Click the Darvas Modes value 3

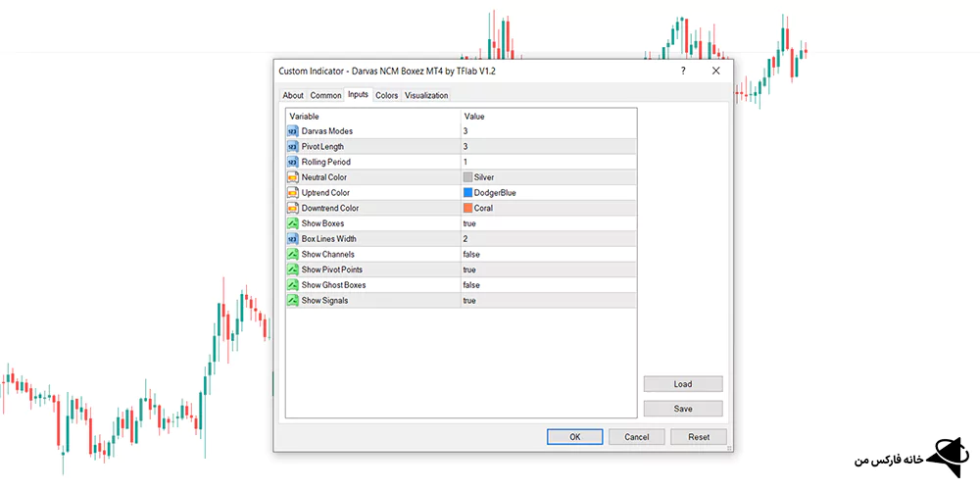[x=465, y=131]
